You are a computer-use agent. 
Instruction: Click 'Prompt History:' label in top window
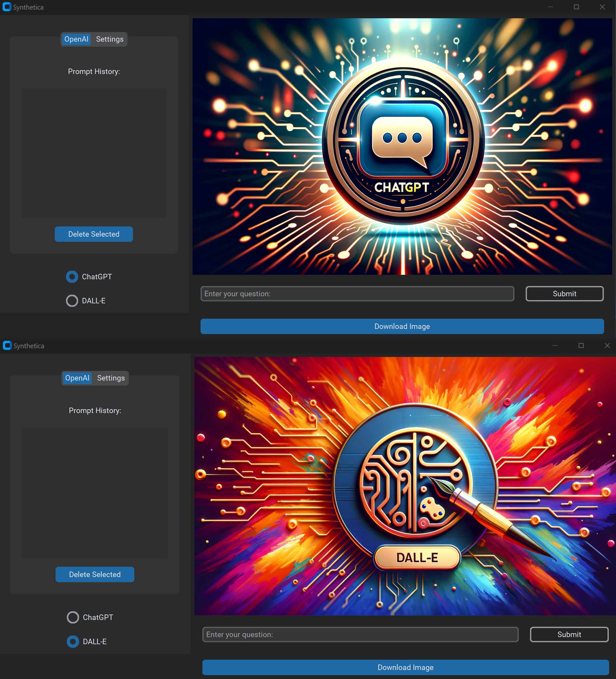94,71
